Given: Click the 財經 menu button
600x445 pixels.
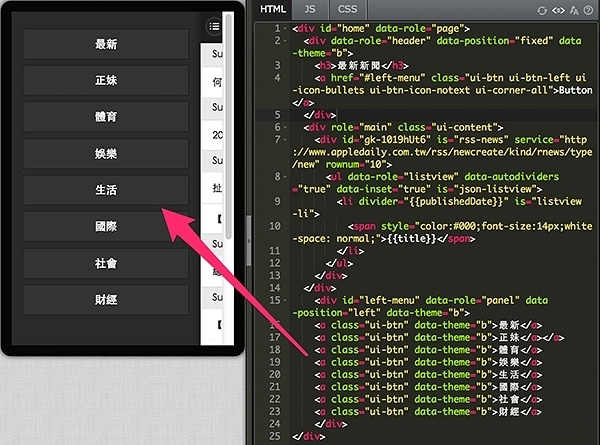Looking at the screenshot, I should 105,299.
